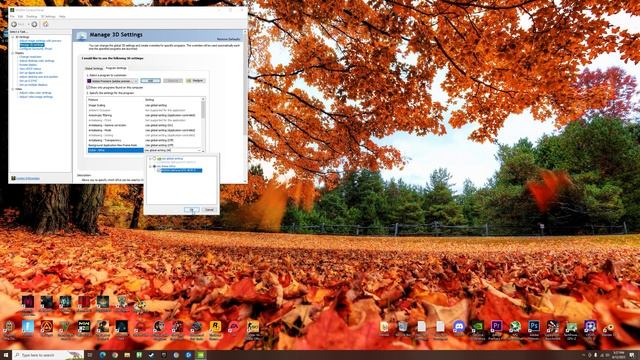Select Set up G-SYNC task
The width and height of the screenshot is (640, 360).
coord(28,81)
